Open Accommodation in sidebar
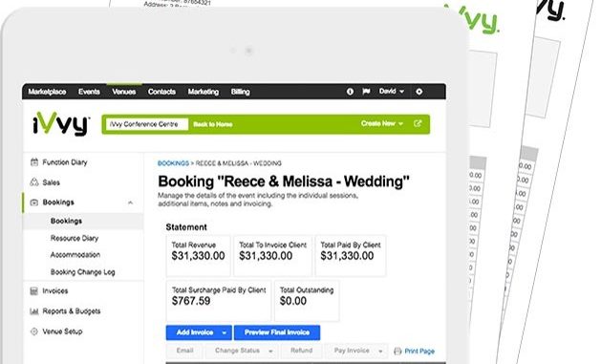Image resolution: width=601 pixels, height=364 pixels. [x=75, y=255]
